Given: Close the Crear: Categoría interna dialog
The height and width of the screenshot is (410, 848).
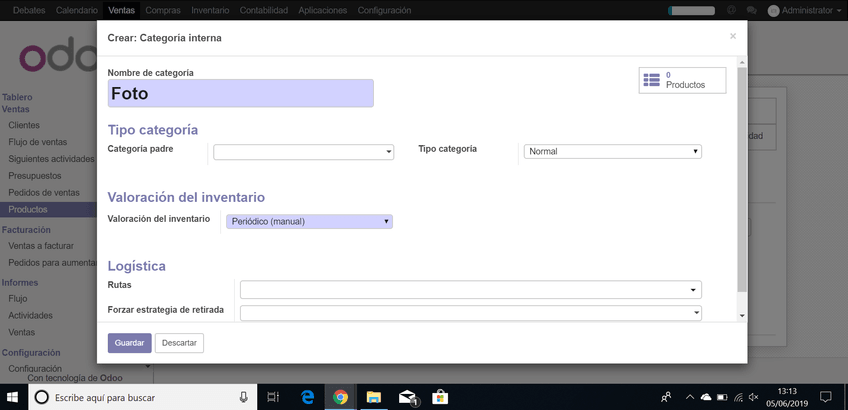Looking at the screenshot, I should (732, 36).
